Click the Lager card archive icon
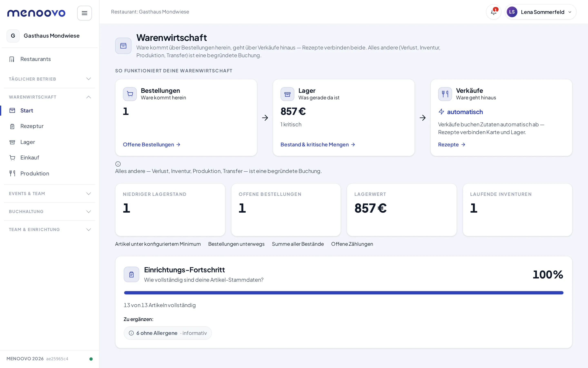Viewport: 588px width, 368px height. pos(287,94)
